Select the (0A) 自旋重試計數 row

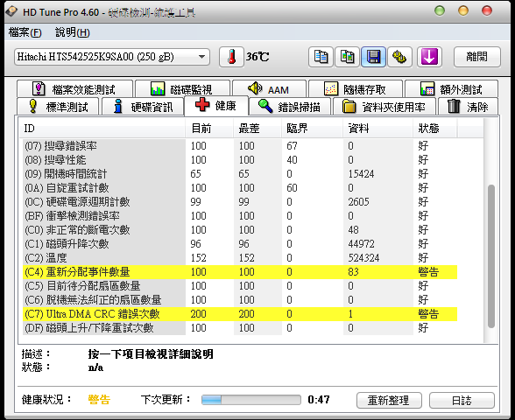pyautogui.click(x=240, y=187)
